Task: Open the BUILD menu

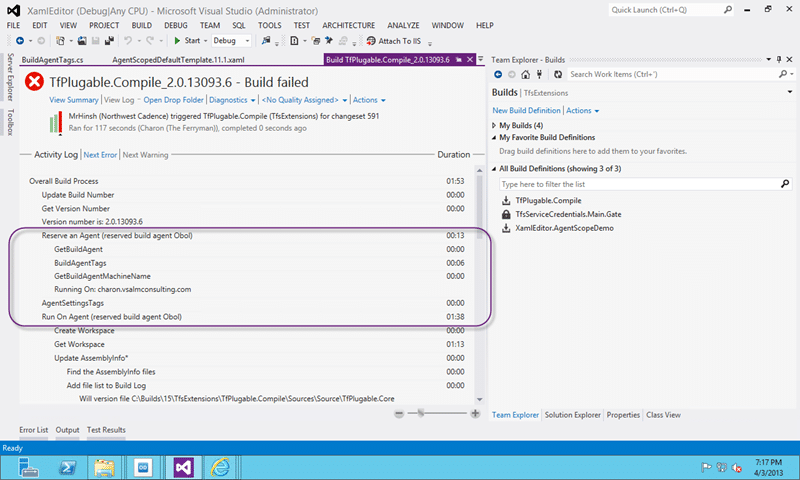Action: 141,25
